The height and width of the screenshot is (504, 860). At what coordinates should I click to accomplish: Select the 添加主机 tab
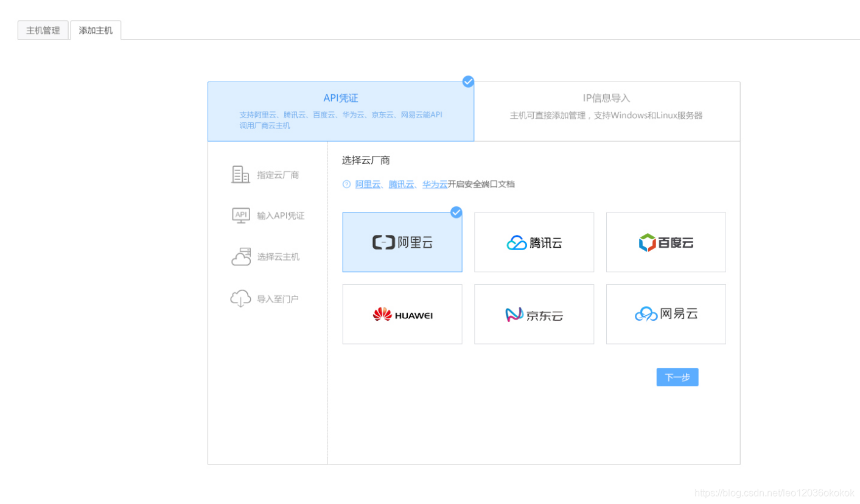pos(96,30)
